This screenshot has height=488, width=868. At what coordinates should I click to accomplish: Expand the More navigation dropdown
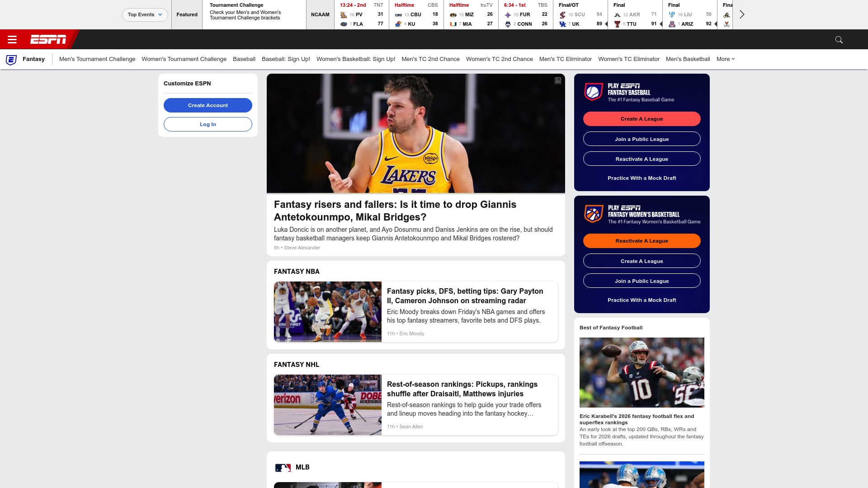pos(725,59)
